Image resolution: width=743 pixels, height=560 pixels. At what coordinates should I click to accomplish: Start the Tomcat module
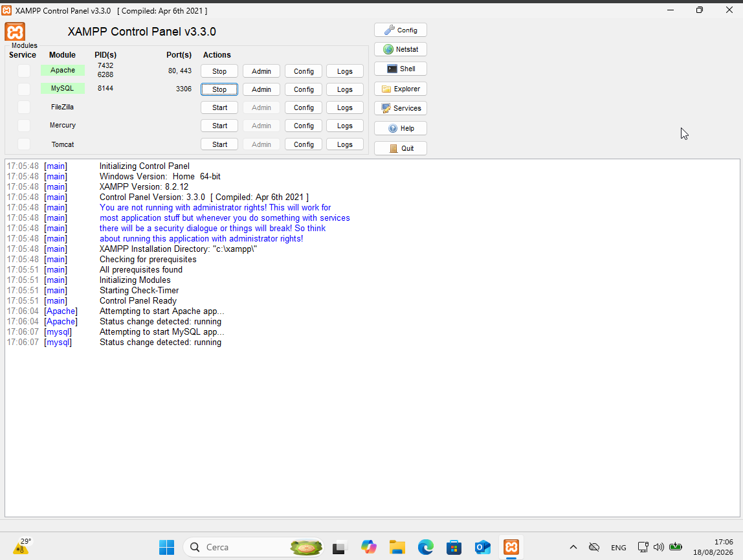pos(219,144)
